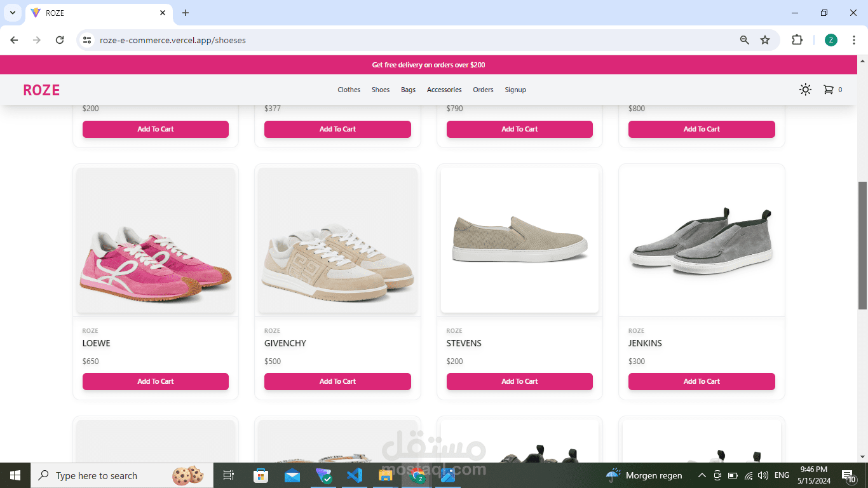Reload the page with the refresh icon

pos(60,40)
